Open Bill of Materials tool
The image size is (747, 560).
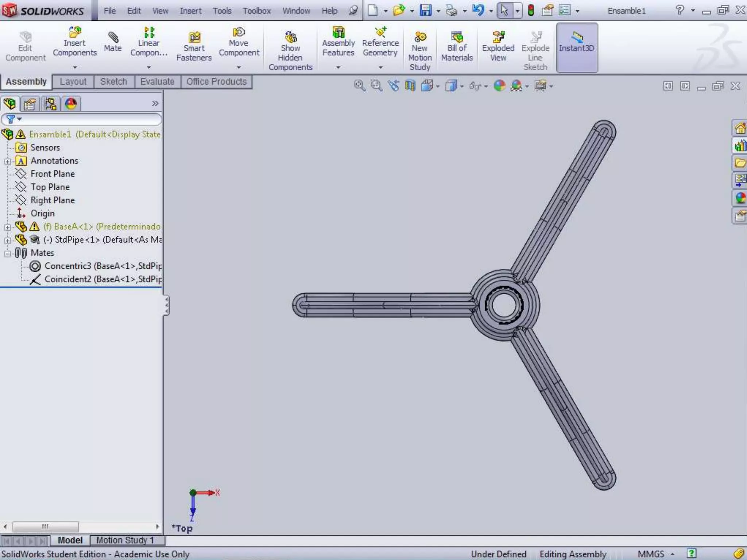pos(457,47)
